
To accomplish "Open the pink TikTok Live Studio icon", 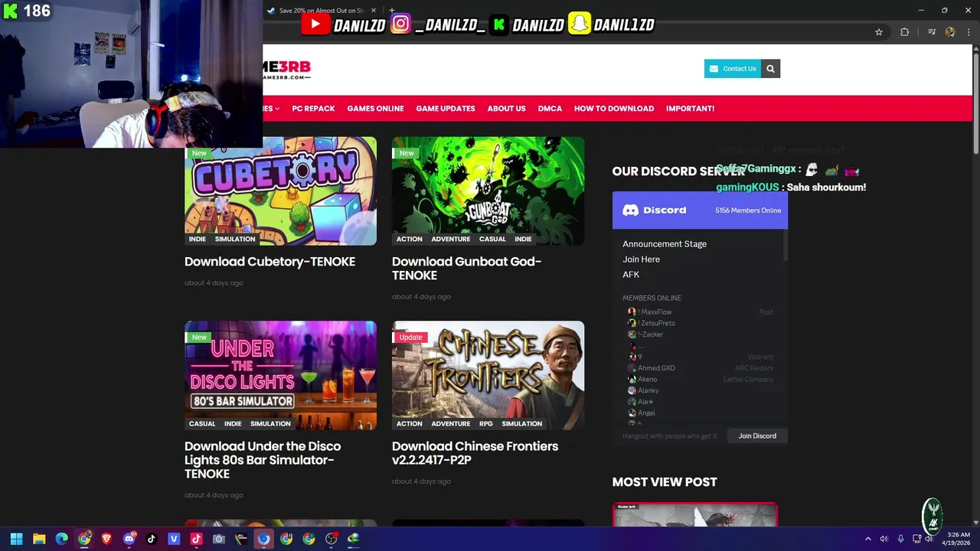I will [x=196, y=539].
